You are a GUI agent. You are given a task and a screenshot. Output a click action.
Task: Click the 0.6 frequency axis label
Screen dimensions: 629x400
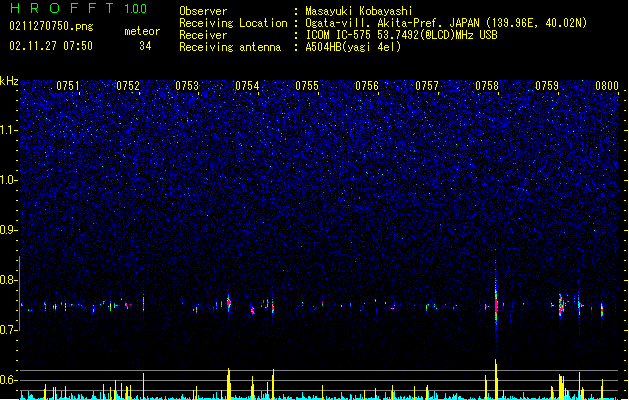pyautogui.click(x=9, y=380)
